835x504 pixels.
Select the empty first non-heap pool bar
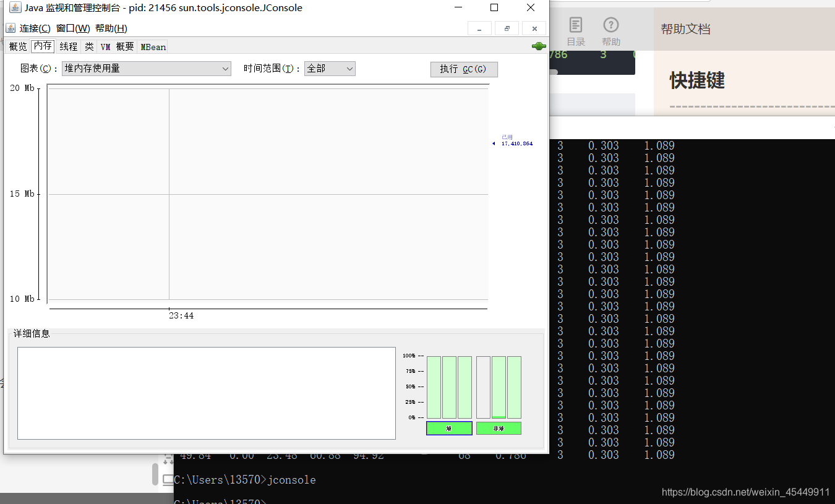(x=483, y=387)
